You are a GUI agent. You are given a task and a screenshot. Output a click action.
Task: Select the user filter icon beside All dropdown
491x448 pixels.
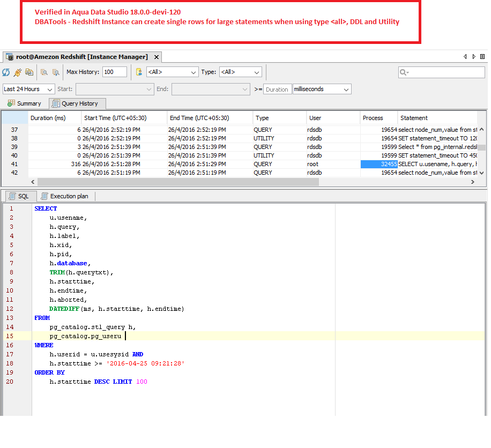coord(139,72)
